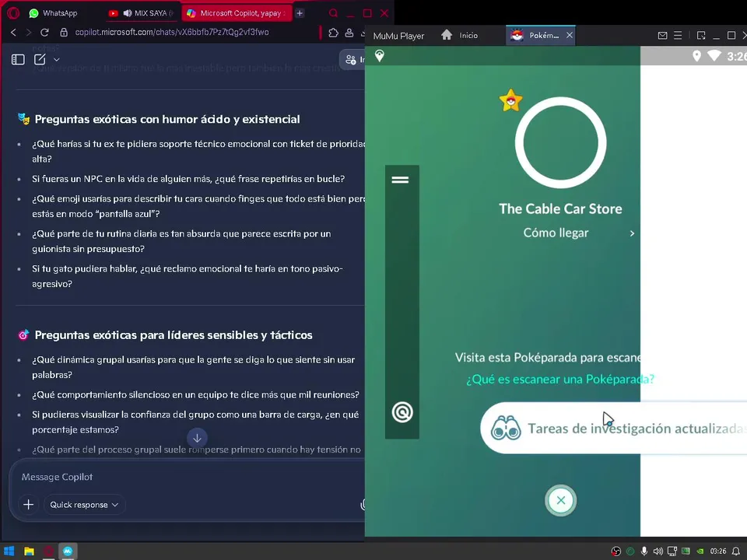
Task: Select the Microsoft Copilot browser tab
Action: (x=237, y=13)
